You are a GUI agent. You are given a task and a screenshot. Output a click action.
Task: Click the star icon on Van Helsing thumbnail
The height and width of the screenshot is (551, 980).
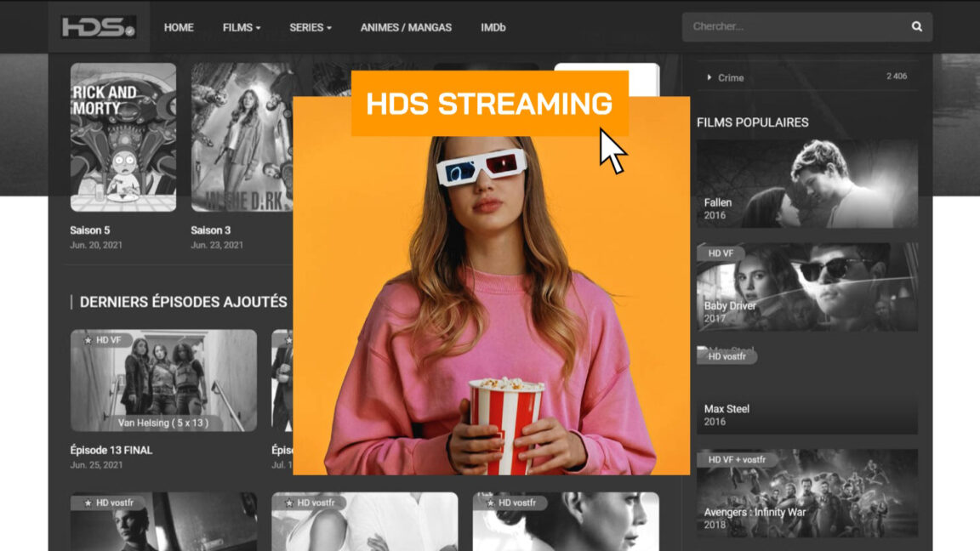88,340
